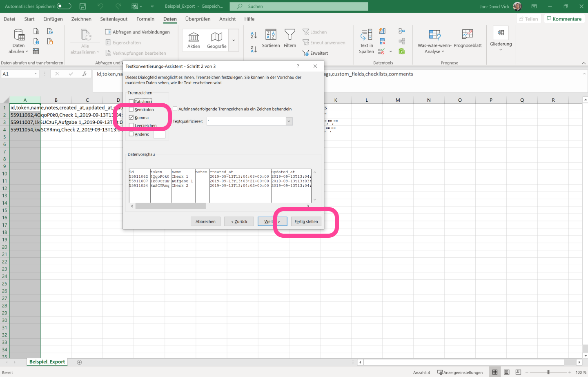Open Erweitert advanced filter

pyautogui.click(x=315, y=53)
